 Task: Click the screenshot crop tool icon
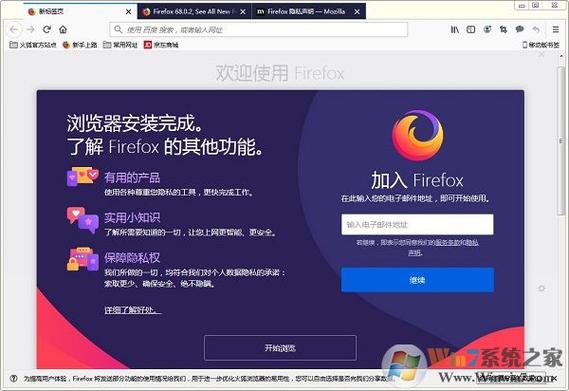[x=503, y=29]
